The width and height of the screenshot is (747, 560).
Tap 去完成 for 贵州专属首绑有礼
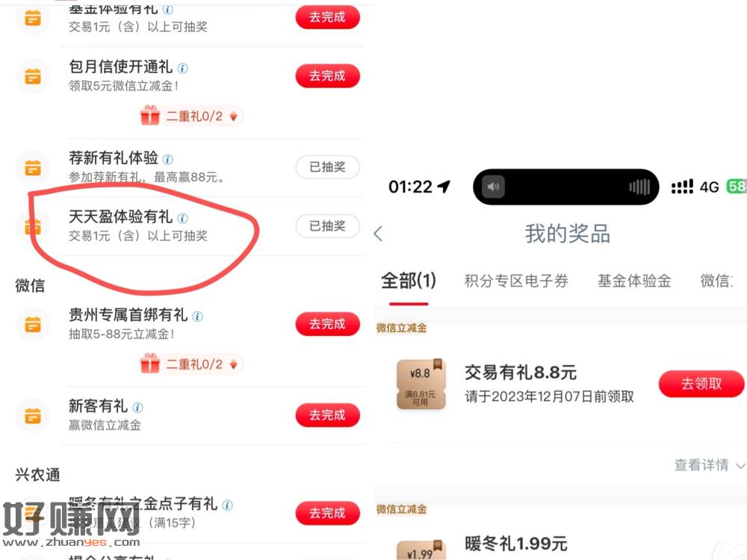click(327, 324)
